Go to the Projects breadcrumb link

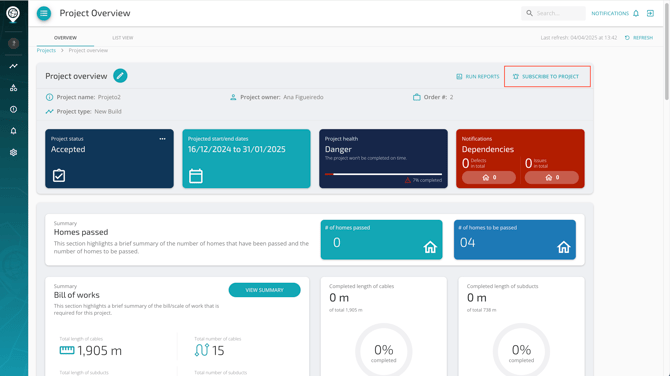tap(46, 50)
